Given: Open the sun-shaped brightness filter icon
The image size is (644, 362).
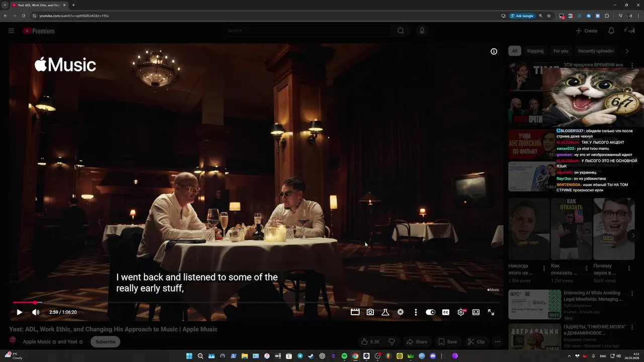Looking at the screenshot, I should tap(400, 312).
